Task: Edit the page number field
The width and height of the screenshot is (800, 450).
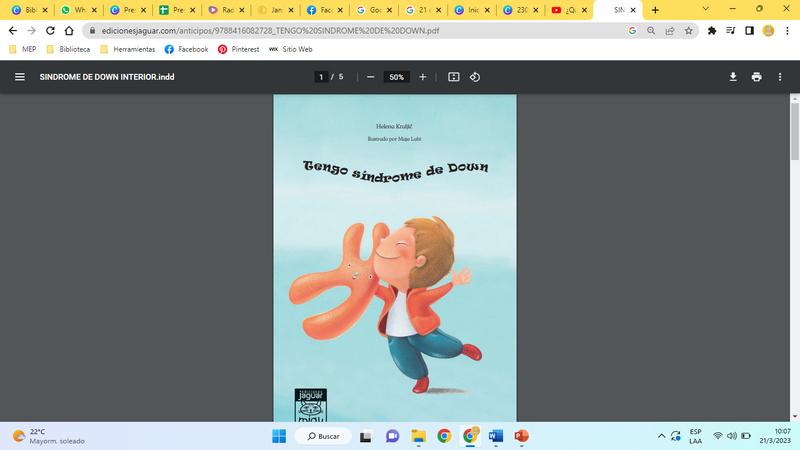Action: [321, 77]
